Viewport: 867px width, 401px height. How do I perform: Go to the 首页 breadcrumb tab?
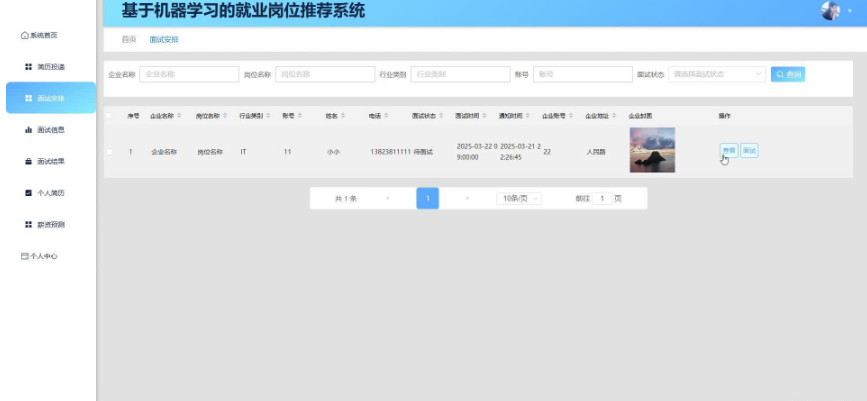(129, 40)
